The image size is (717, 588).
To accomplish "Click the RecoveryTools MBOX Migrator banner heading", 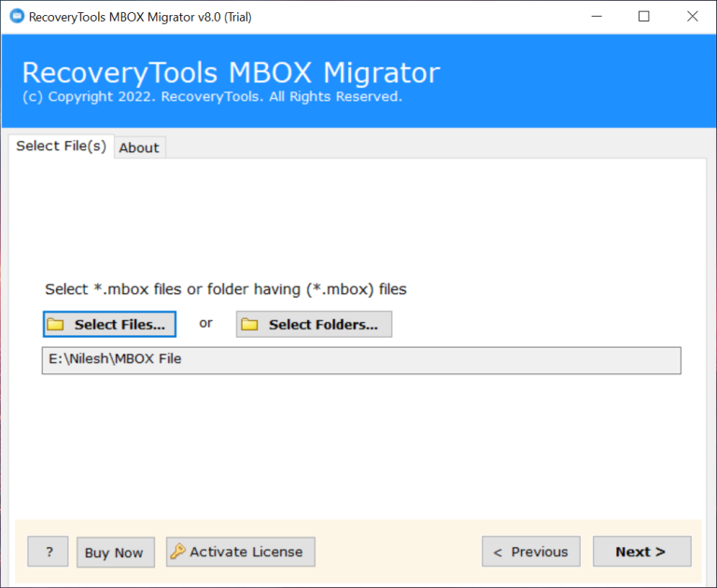I will 231,73.
